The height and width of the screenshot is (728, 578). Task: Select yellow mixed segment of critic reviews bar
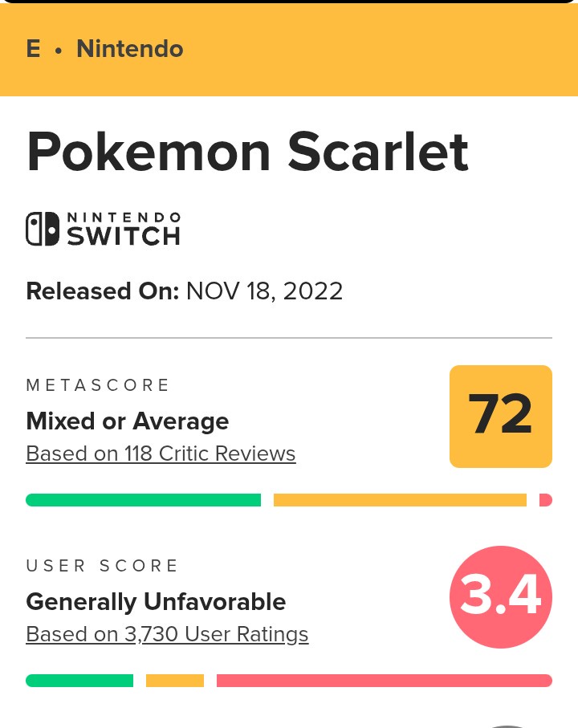click(400, 500)
